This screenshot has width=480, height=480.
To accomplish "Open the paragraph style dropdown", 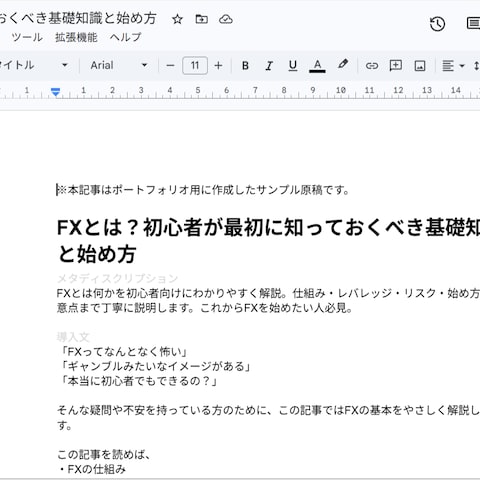I will (x=34, y=65).
